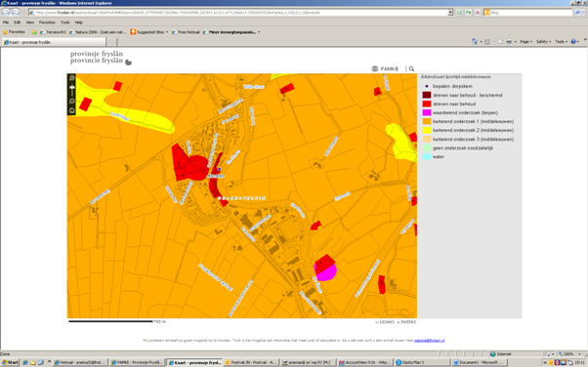The height and width of the screenshot is (367, 588).
Task: Expand the Suggested Sites favorites dropdown
Action: tap(166, 32)
